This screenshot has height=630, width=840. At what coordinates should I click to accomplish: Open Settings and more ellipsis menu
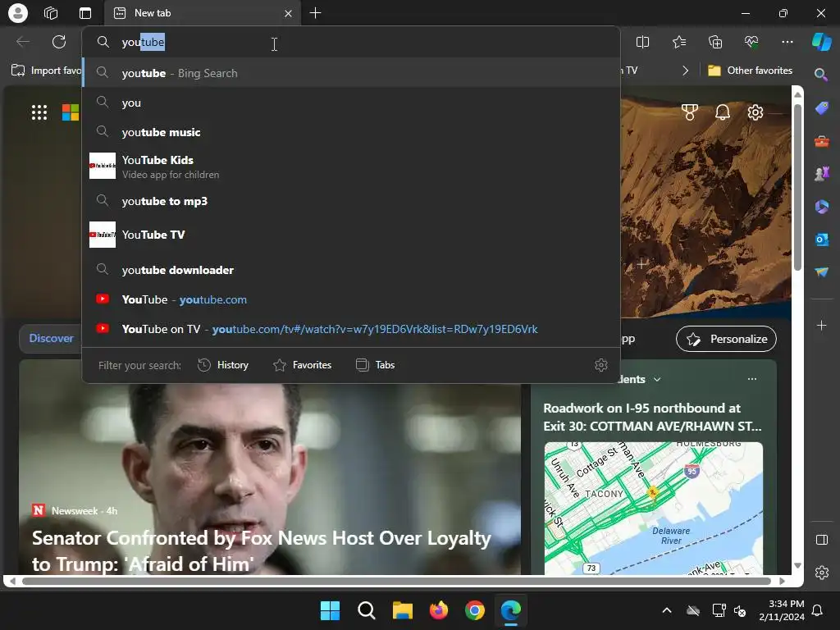[787, 42]
